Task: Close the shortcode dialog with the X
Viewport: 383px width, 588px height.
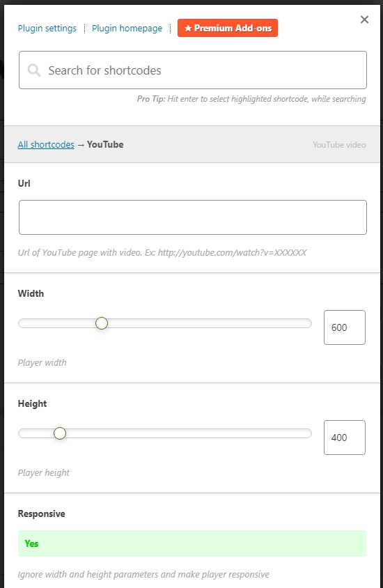Action: coord(364,20)
